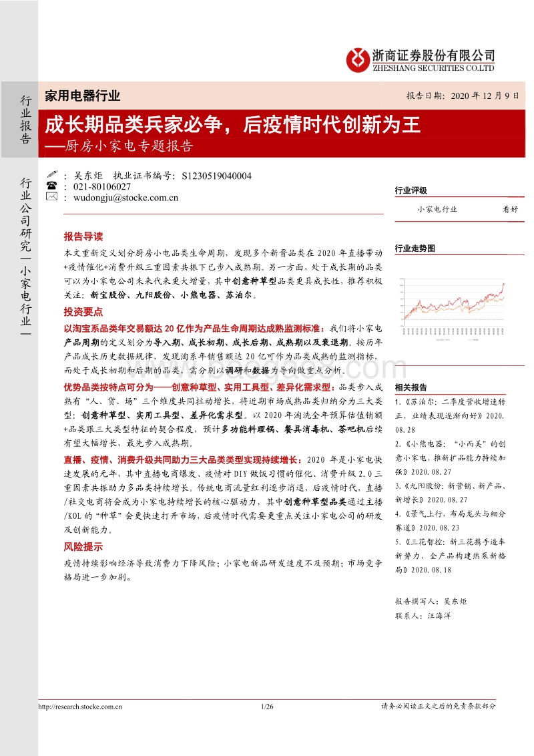534x756 pixels.
Task: Click red heading 以淘宝系品类年交易额达20亿
Action: [x=194, y=329]
